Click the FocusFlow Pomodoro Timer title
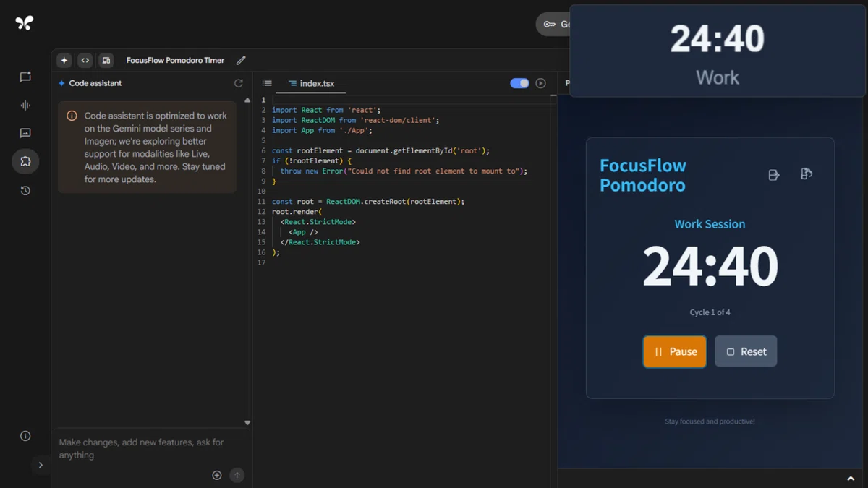The height and width of the screenshot is (488, 868). [175, 61]
